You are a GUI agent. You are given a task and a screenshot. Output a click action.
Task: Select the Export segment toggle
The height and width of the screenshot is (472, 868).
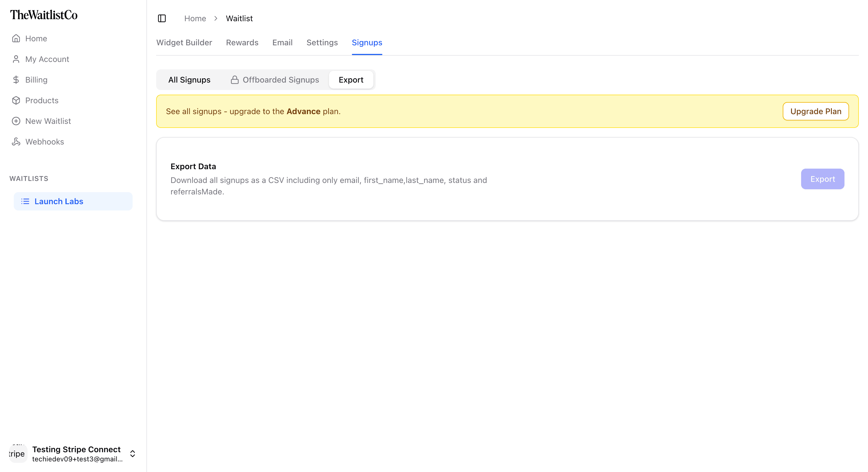tap(351, 80)
